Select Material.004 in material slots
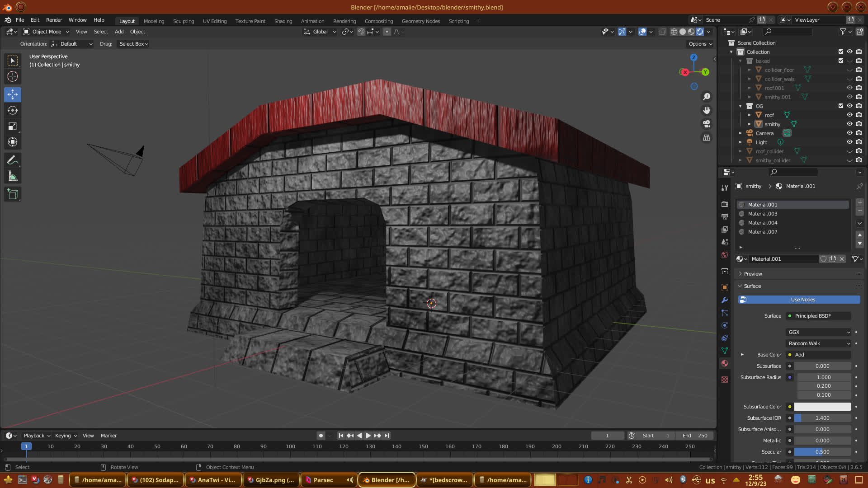This screenshot has width=868, height=488. (x=763, y=223)
